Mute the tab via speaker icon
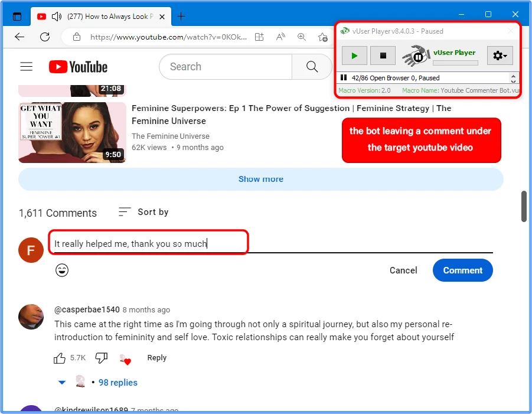The width and height of the screenshot is (532, 414). (x=57, y=17)
